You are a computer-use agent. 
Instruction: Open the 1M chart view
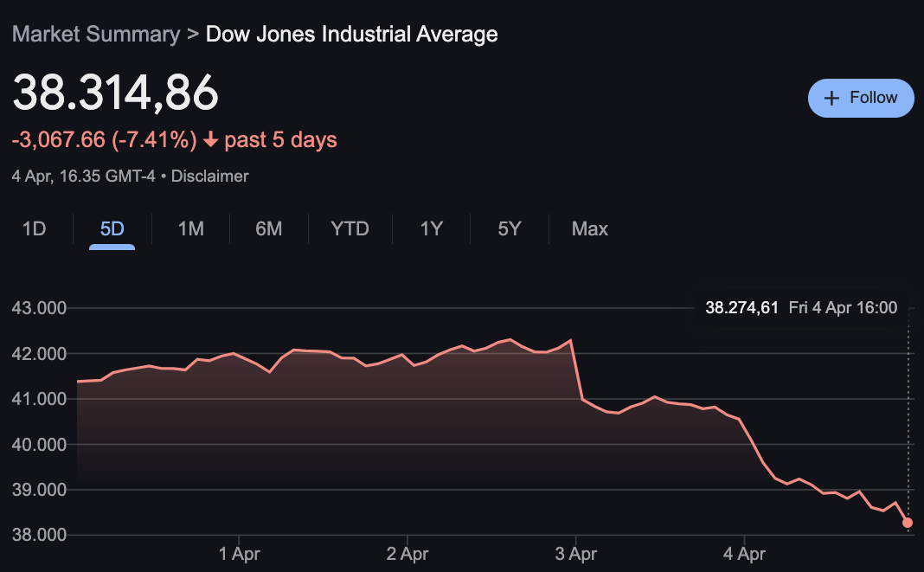[189, 228]
